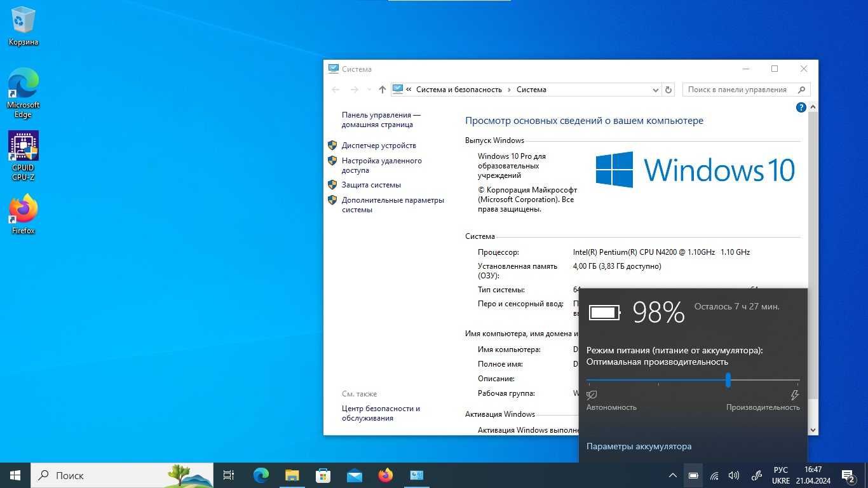Maximize the Система window
Viewport: 868px width, 488px height.
(775, 69)
